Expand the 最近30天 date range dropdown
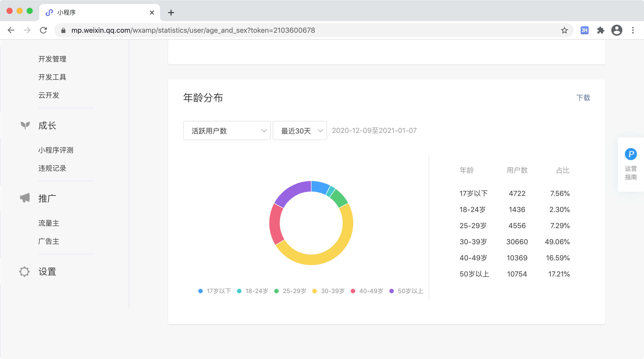 pos(300,131)
